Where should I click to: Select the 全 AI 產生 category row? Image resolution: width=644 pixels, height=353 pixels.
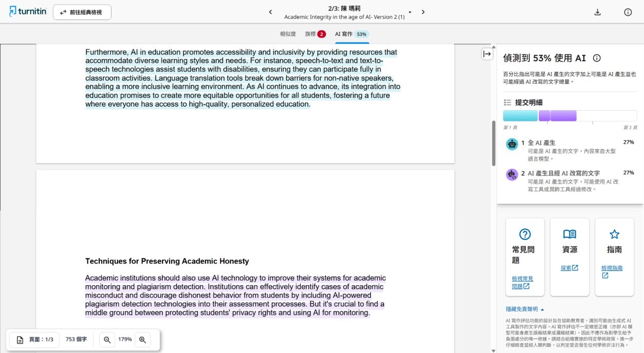[571, 150]
